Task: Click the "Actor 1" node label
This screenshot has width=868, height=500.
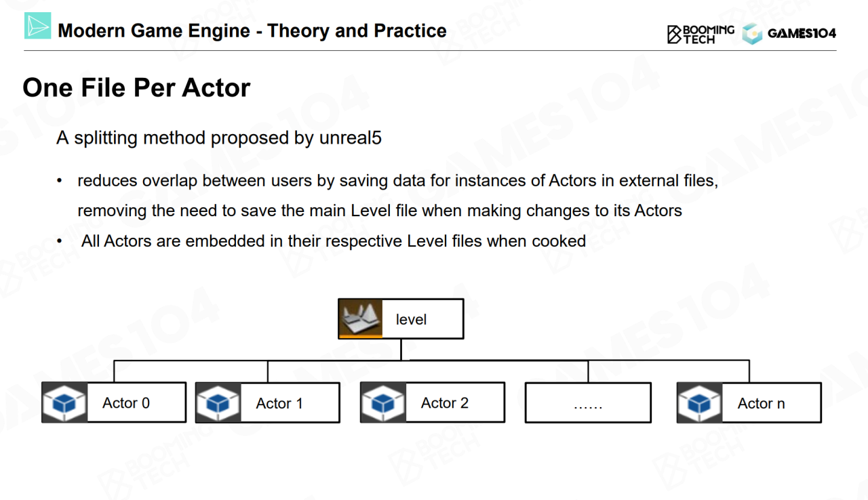Action: click(x=279, y=404)
